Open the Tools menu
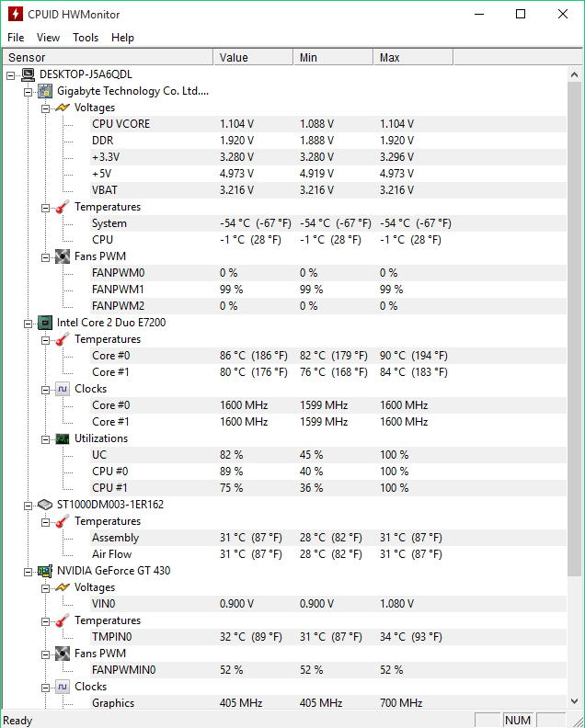585x728 pixels. click(x=86, y=38)
